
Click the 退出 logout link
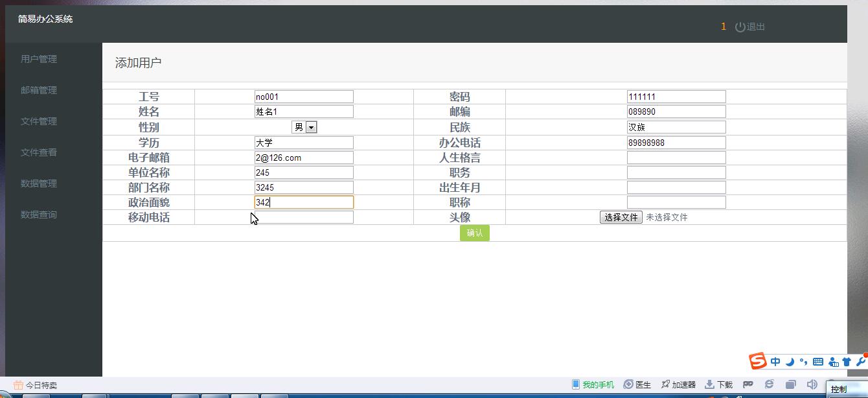click(x=756, y=27)
